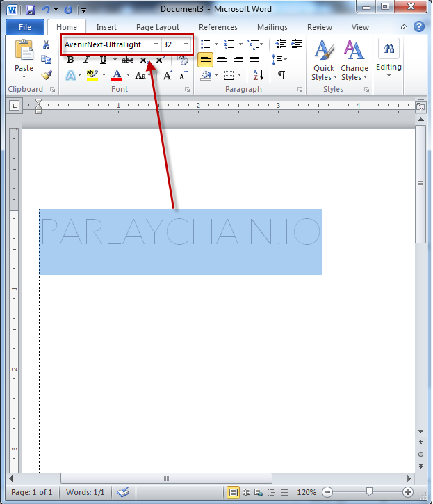Image resolution: width=433 pixels, height=504 pixels.
Task: Click the Undo arrow in Quick Access
Action: coord(46,10)
